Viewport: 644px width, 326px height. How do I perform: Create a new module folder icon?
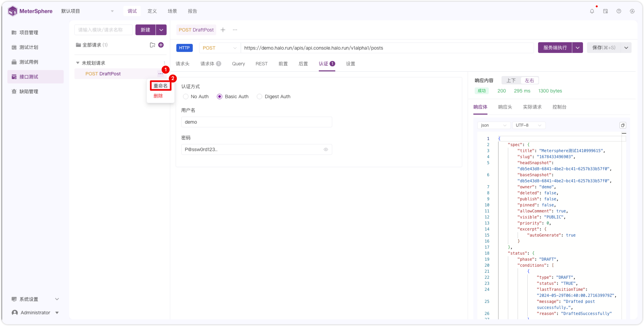pos(153,45)
